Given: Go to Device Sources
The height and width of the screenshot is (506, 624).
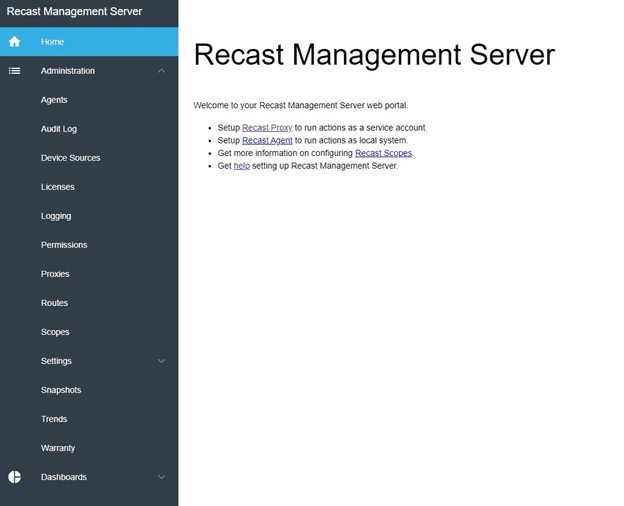Looking at the screenshot, I should coord(70,158).
